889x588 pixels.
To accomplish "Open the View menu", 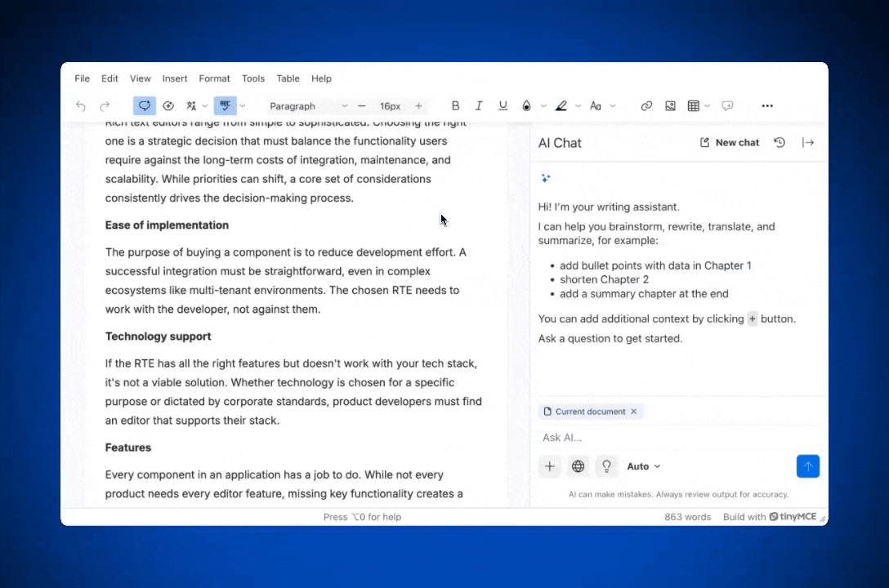I will click(140, 78).
